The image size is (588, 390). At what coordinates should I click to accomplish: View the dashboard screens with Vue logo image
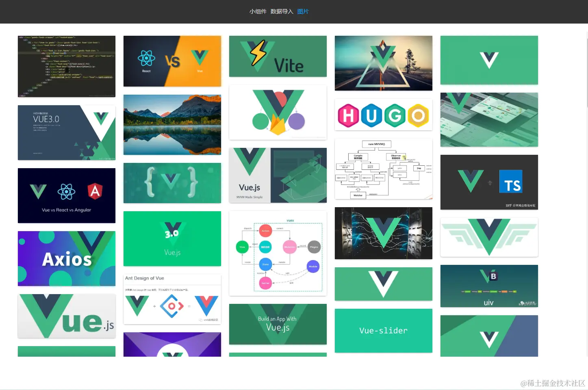point(489,119)
